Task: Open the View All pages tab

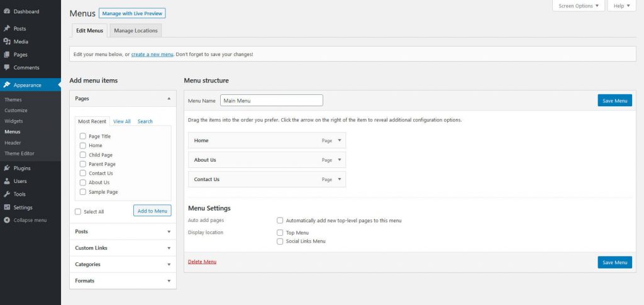Action: 122,121
